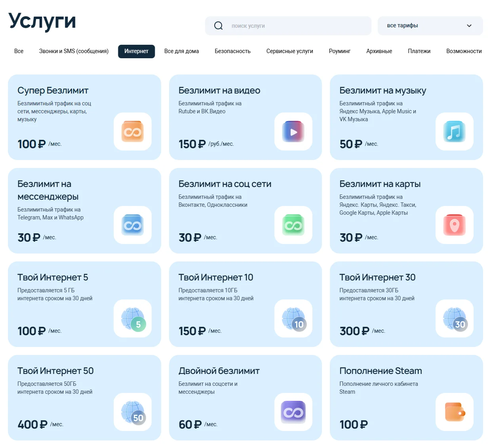This screenshot has width=491, height=448.
Task: Open the «Возможности» tab
Action: pos(464,51)
